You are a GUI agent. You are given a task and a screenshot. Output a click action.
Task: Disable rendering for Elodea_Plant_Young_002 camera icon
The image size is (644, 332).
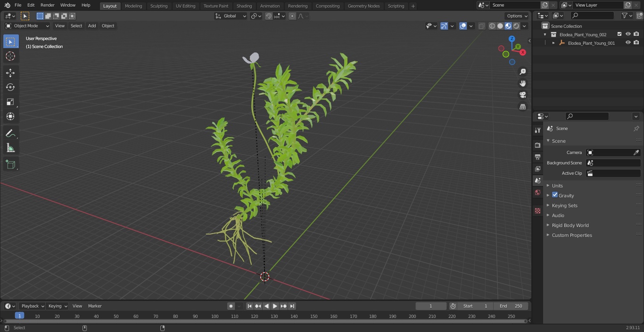coord(636,34)
